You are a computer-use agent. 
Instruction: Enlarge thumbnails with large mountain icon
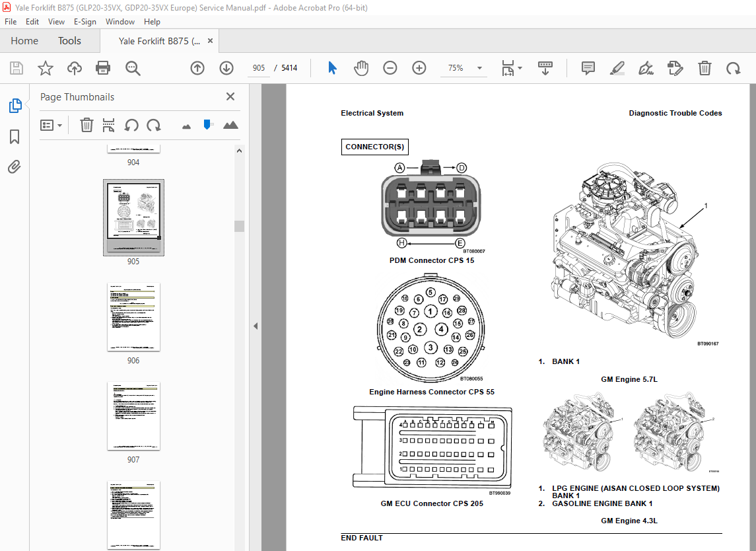click(x=230, y=125)
